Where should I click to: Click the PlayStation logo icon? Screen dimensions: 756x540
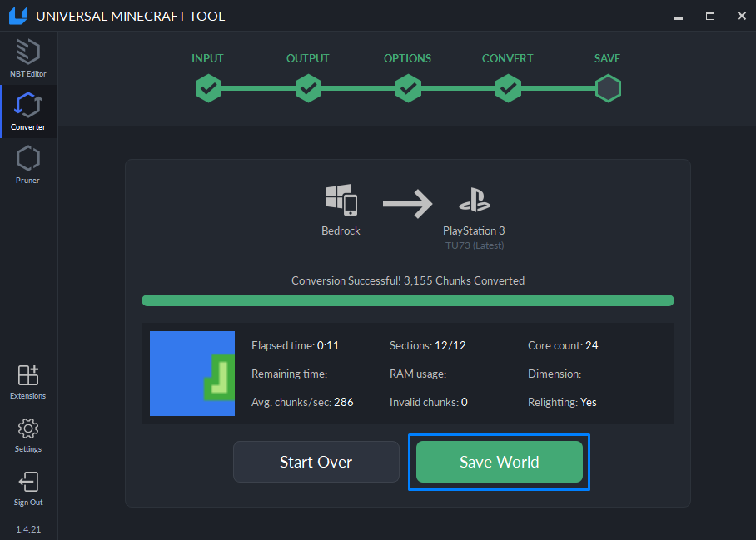475,200
